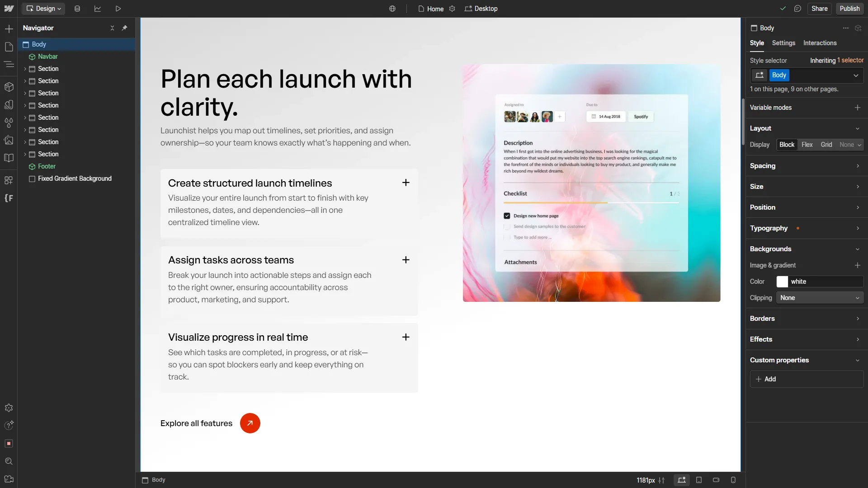Open the Style manager icon
This screenshot has width=868, height=488.
pyautogui.click(x=9, y=105)
